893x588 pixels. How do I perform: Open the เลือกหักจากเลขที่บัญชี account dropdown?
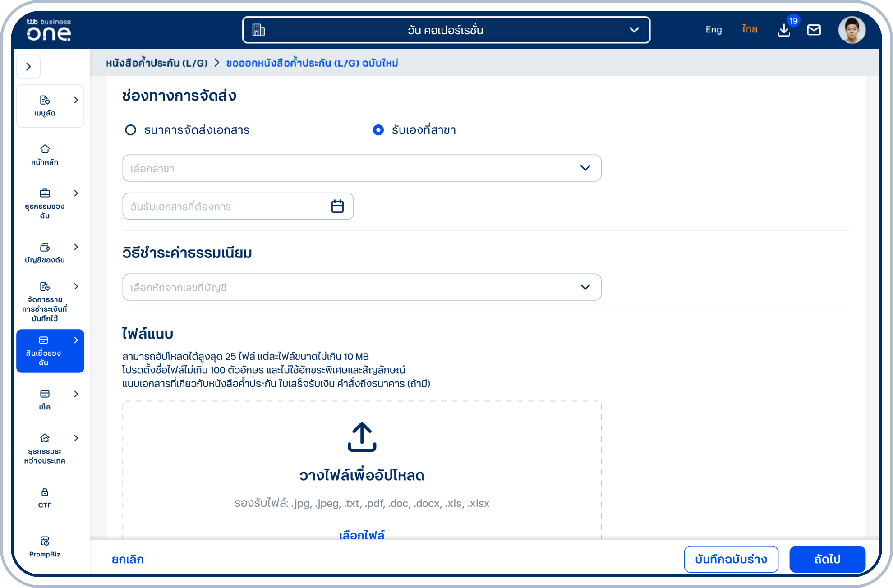coord(361,287)
